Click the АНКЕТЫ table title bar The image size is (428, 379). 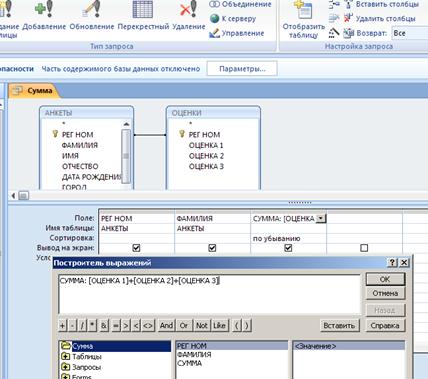coord(87,113)
